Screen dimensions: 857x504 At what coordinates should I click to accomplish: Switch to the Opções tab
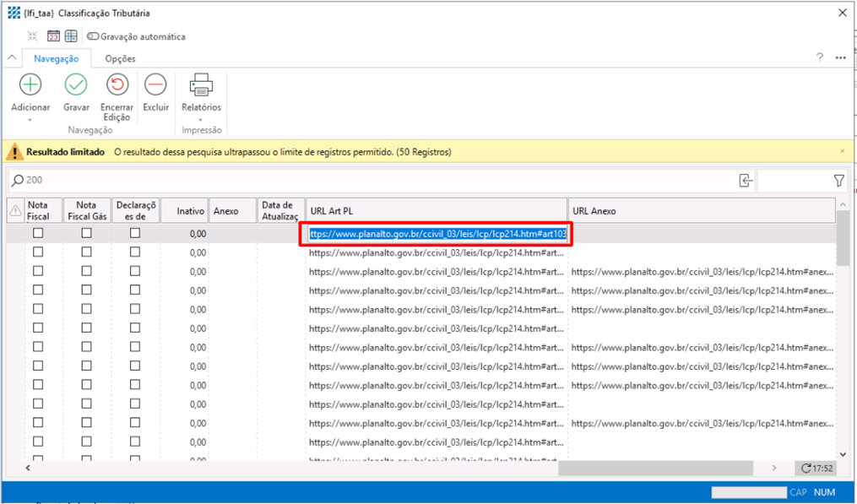[120, 58]
